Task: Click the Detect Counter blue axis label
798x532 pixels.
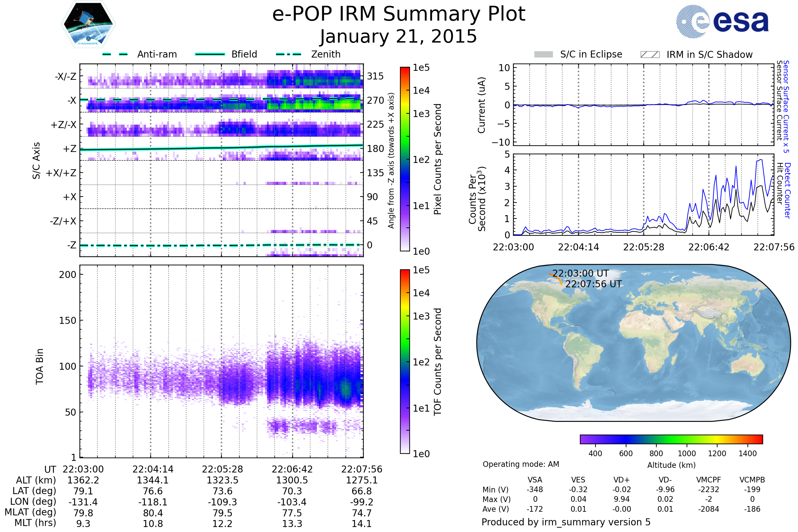Action: [x=788, y=191]
